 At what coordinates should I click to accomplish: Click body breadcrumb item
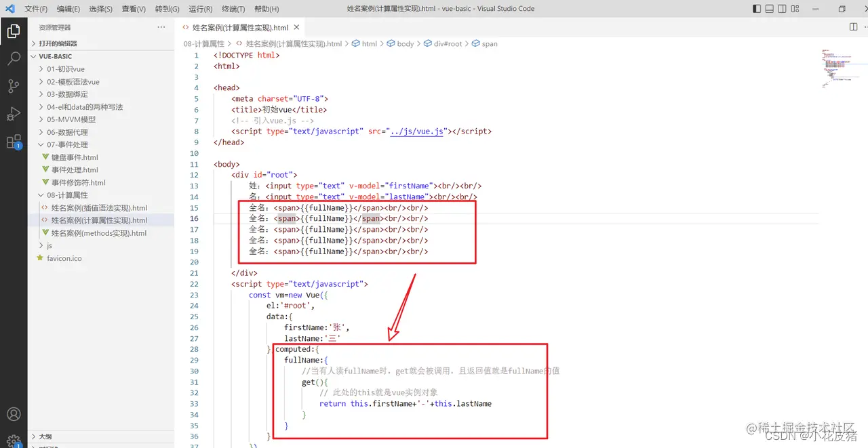coord(400,43)
